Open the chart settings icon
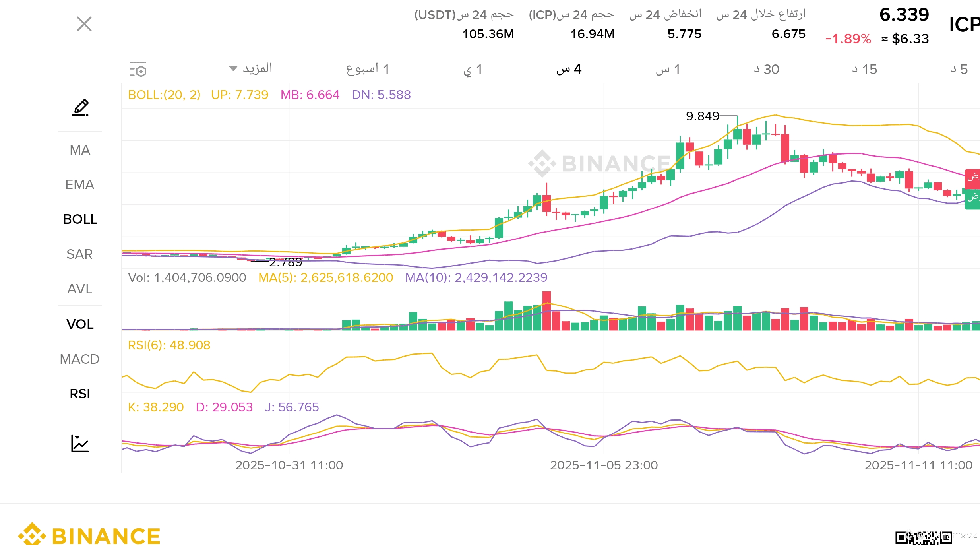This screenshot has height=545, width=980. [138, 70]
